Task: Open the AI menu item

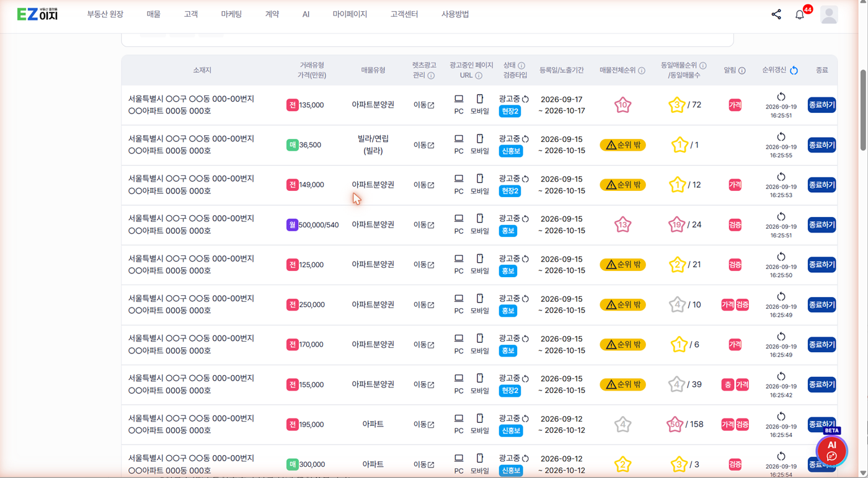Action: tap(306, 14)
